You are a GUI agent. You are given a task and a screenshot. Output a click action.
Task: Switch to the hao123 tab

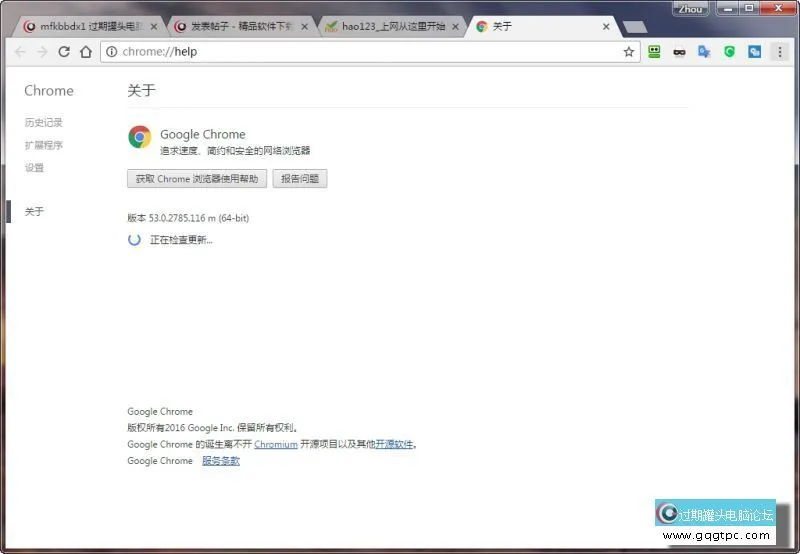[390, 27]
